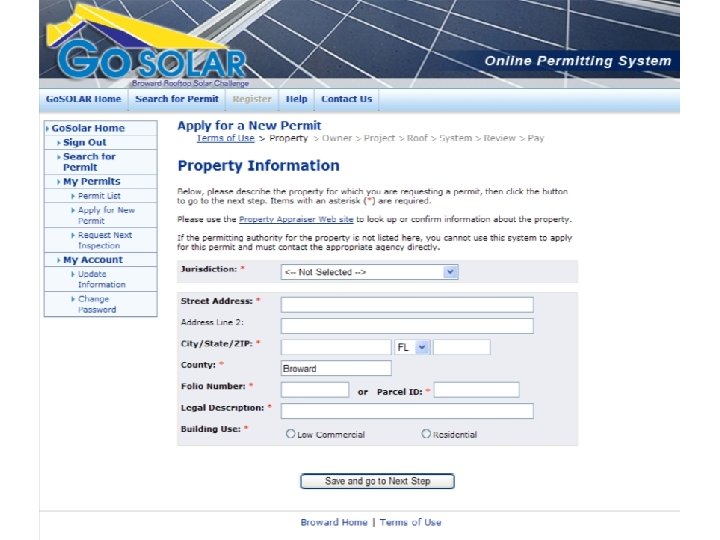Select Residential building use

click(426, 433)
